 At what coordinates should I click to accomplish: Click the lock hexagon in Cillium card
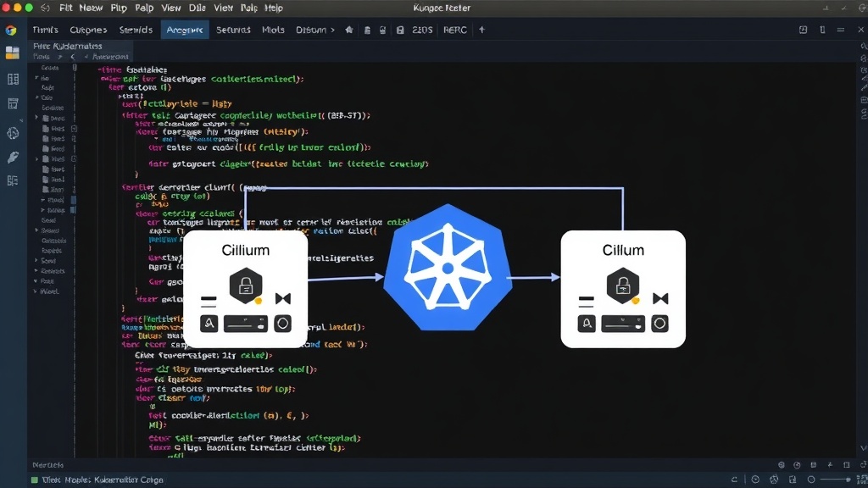pos(246,286)
